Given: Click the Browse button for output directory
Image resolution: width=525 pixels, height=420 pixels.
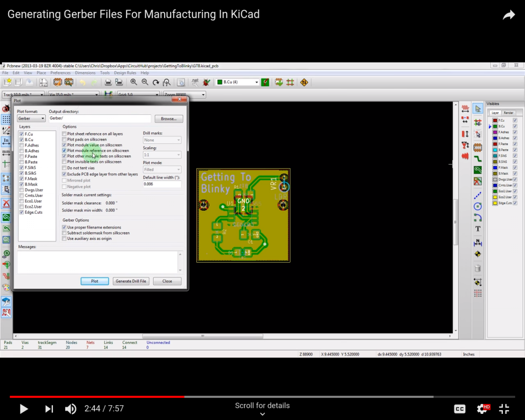Looking at the screenshot, I should click(168, 118).
